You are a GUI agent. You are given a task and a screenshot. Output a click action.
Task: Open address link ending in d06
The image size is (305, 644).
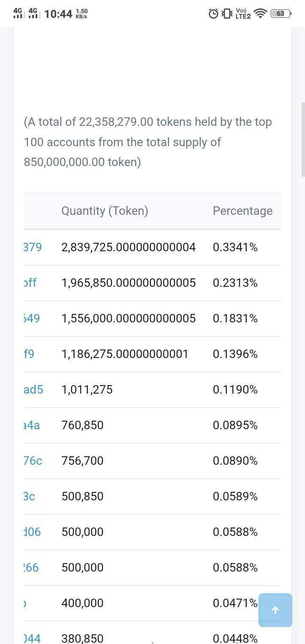(32, 532)
